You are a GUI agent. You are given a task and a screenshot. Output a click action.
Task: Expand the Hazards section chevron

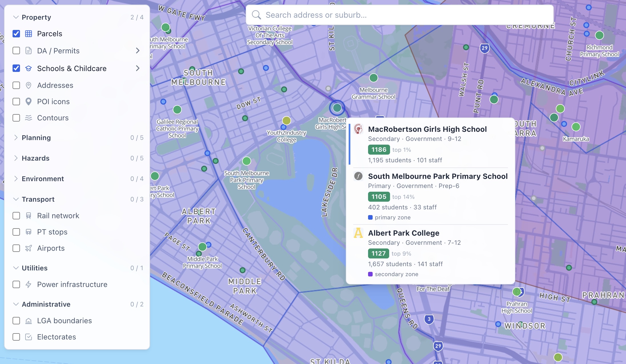coord(16,158)
